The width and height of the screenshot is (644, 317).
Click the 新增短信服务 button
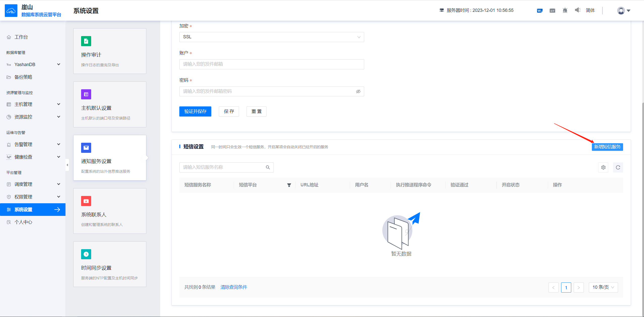[607, 147]
